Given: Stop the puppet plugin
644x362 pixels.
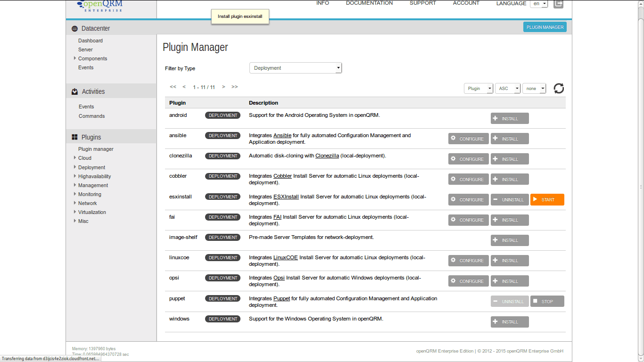Looking at the screenshot, I should tap(547, 301).
